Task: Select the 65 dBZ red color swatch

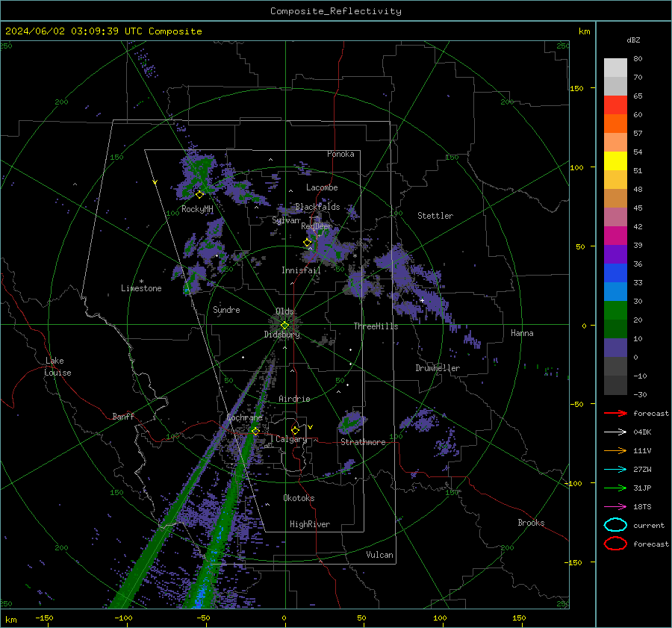Action: tap(615, 105)
